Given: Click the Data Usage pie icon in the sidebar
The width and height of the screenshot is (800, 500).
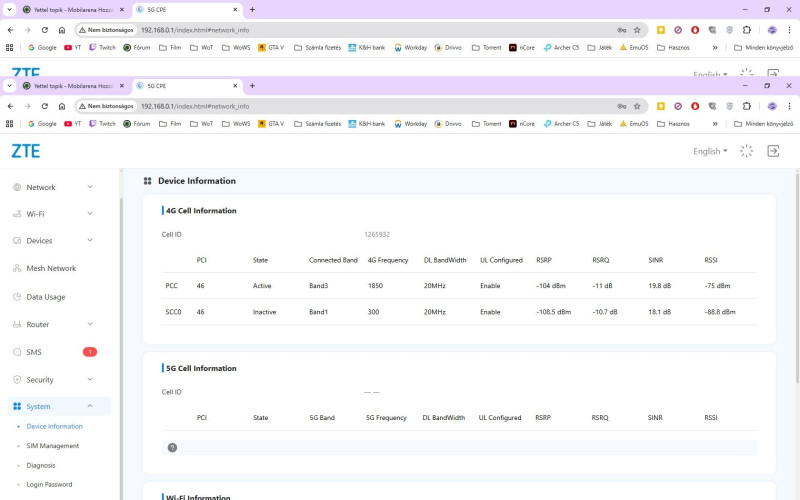Looking at the screenshot, I should tap(17, 296).
